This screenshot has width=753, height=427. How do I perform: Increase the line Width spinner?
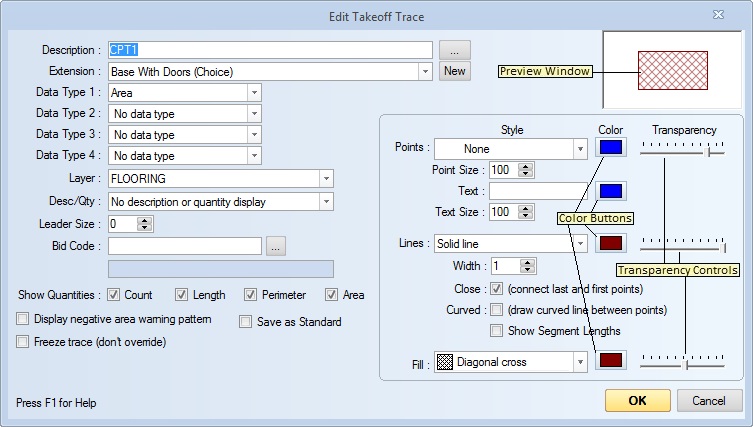tap(527, 262)
